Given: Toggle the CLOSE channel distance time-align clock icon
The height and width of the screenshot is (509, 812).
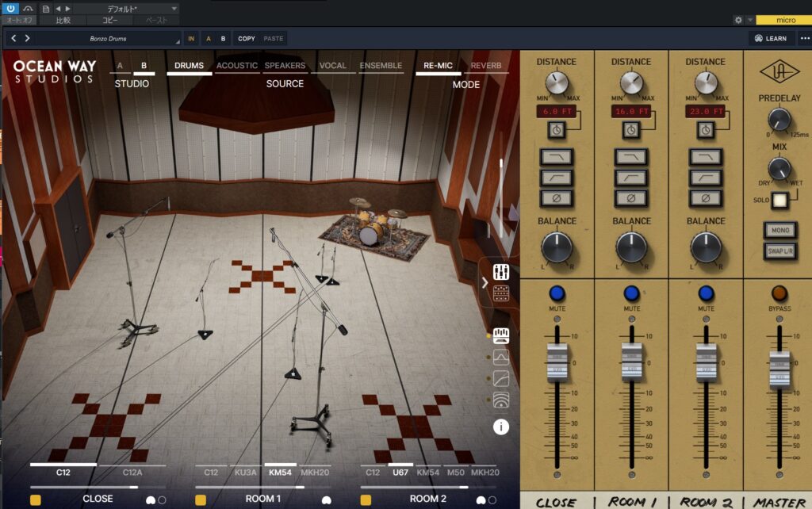Looking at the screenshot, I should pyautogui.click(x=557, y=128).
